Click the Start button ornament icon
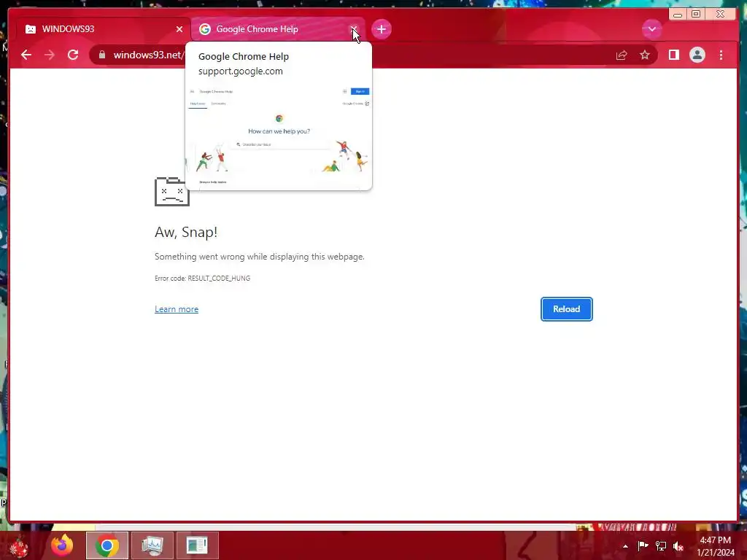The height and width of the screenshot is (560, 747). click(x=19, y=546)
